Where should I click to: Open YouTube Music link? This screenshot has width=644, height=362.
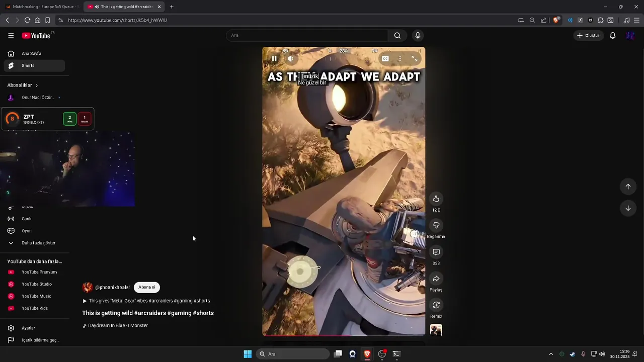point(34,296)
